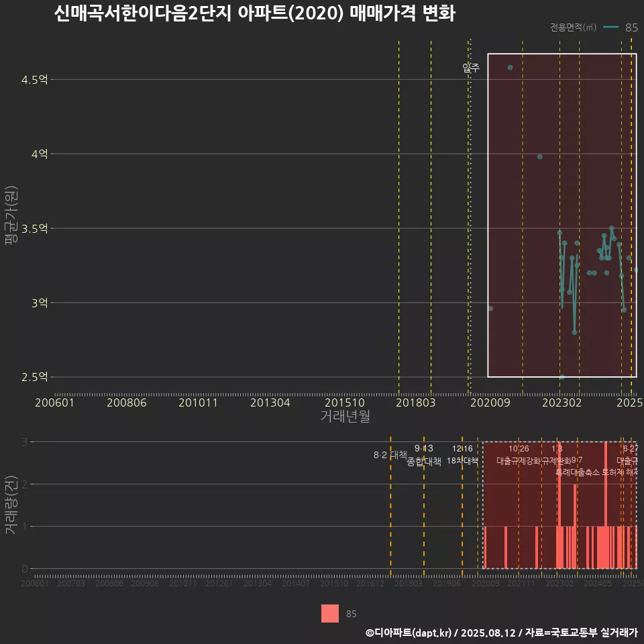
Task: Click the teal line swatch in top legend
Action: click(x=610, y=28)
